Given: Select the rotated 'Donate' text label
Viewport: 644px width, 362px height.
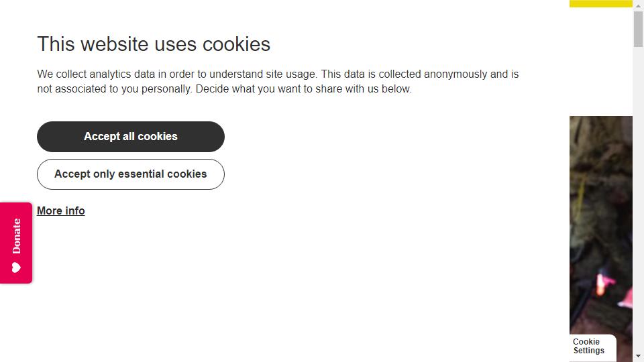Looking at the screenshot, I should [16, 236].
